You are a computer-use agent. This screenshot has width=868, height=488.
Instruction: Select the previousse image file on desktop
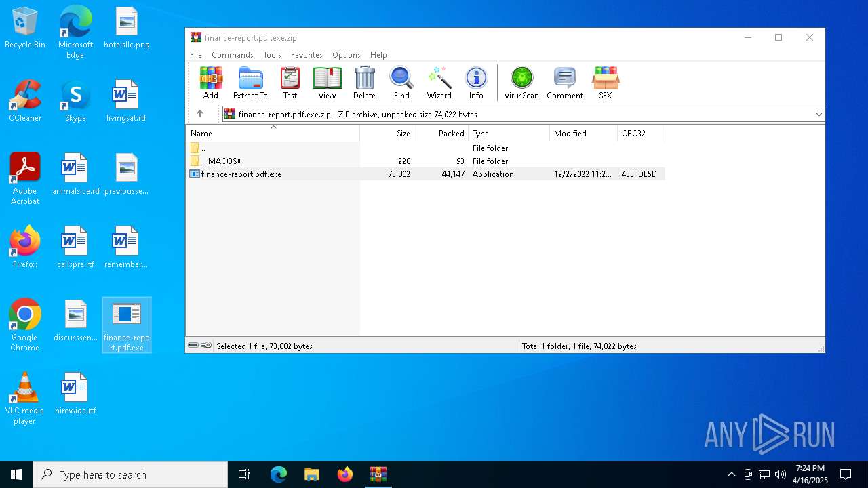click(126, 174)
